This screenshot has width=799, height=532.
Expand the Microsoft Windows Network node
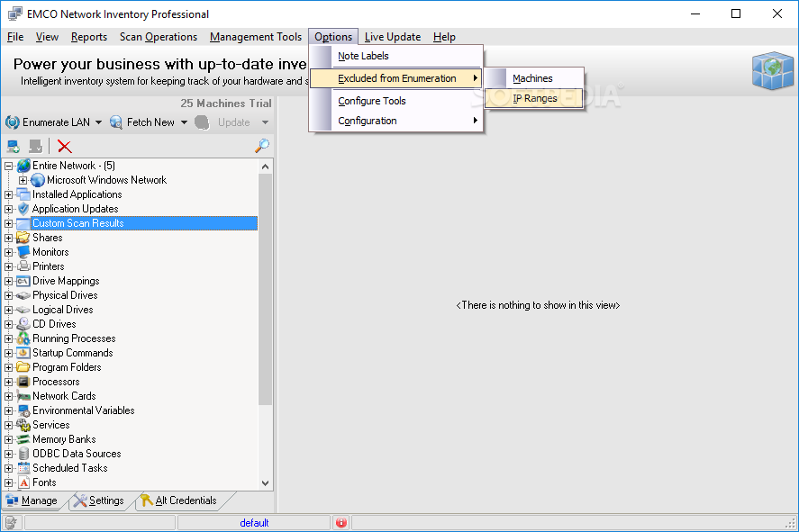[x=23, y=180]
